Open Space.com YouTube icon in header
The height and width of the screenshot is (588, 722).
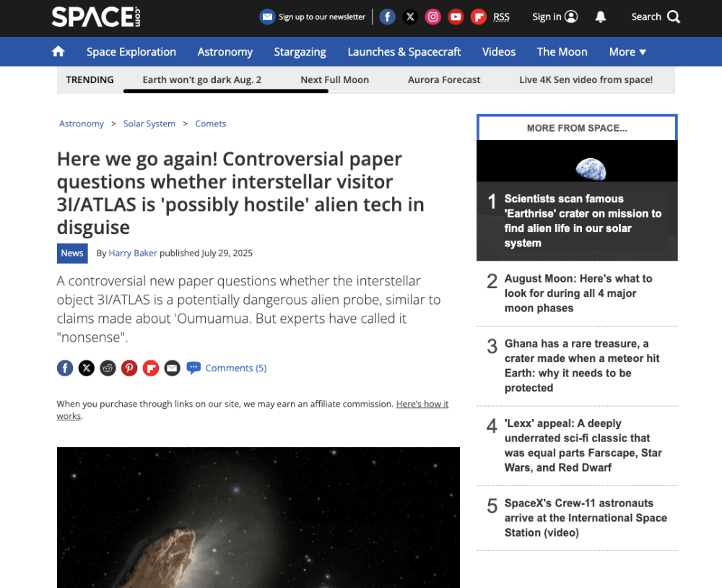(x=456, y=17)
